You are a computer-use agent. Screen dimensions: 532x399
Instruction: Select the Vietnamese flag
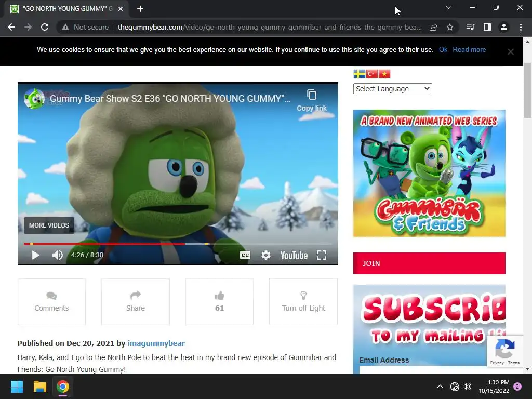[x=384, y=74]
